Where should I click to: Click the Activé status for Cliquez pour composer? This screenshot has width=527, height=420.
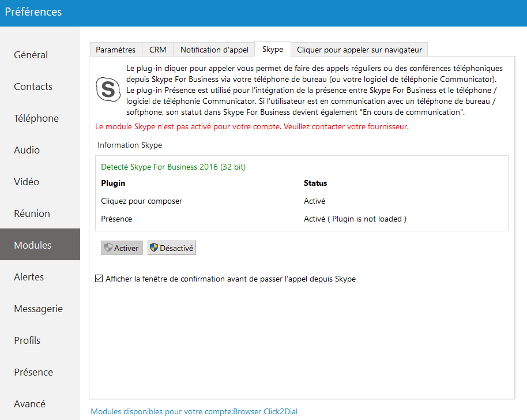(x=314, y=201)
